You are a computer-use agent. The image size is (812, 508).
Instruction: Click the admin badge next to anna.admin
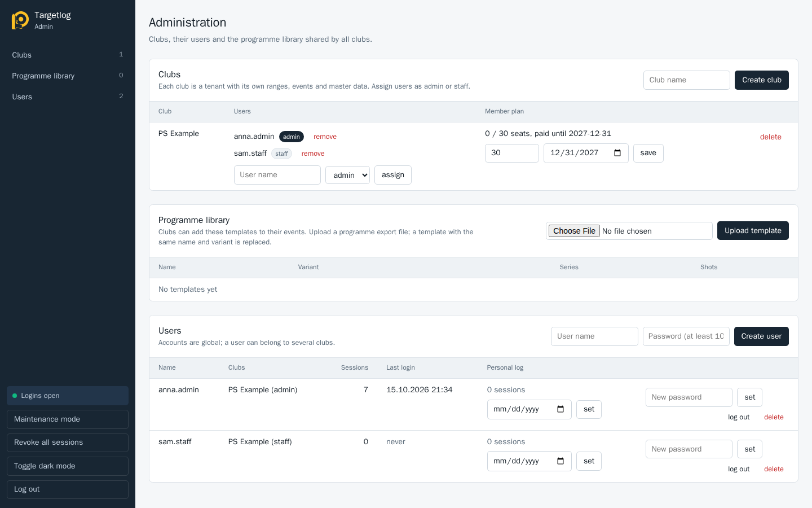tap(292, 137)
